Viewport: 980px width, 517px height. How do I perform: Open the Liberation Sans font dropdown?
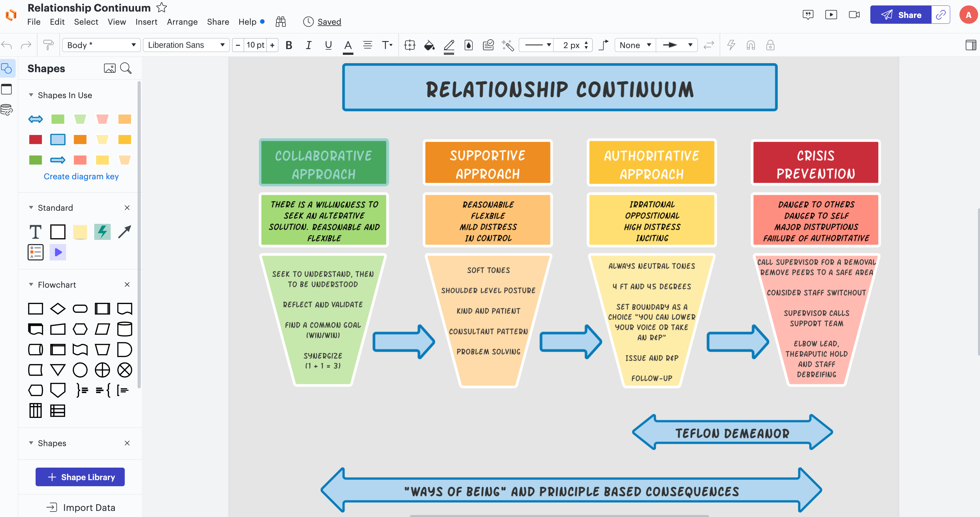[186, 45]
